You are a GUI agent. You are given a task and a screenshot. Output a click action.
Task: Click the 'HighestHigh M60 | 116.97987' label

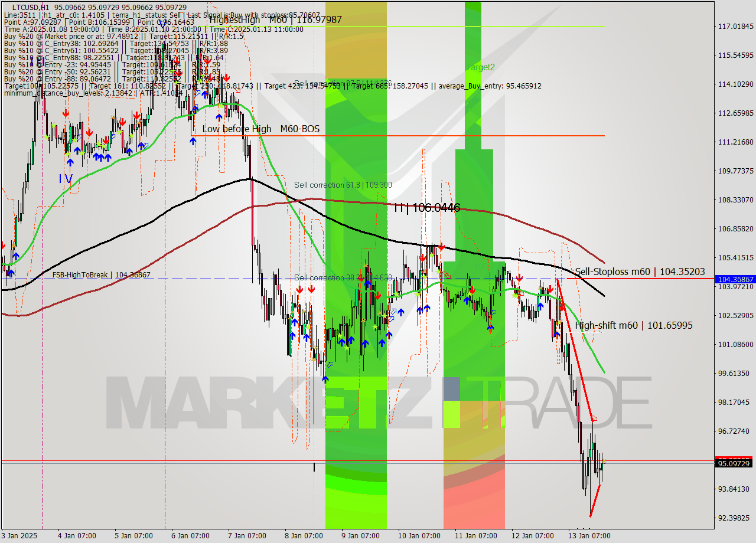click(275, 19)
